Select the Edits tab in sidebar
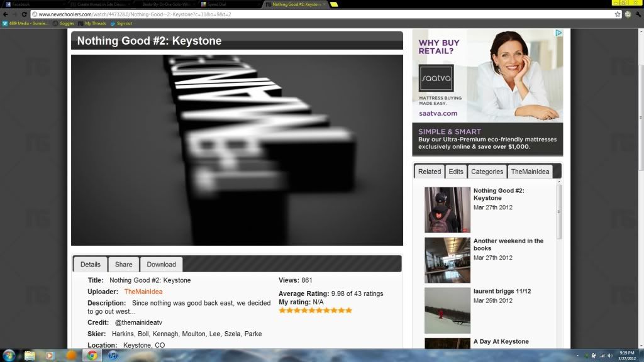Viewport: 644px width, 362px height. (456, 172)
